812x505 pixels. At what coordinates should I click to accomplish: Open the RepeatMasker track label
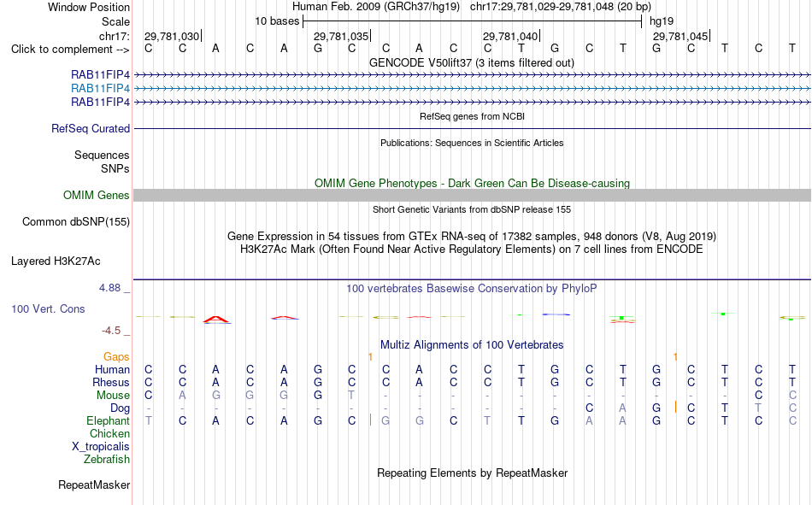pos(94,484)
